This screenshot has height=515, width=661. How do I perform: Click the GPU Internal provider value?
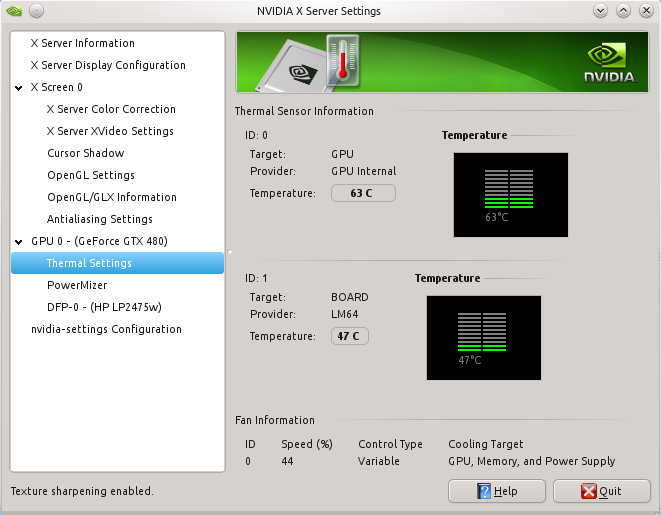tap(363, 171)
